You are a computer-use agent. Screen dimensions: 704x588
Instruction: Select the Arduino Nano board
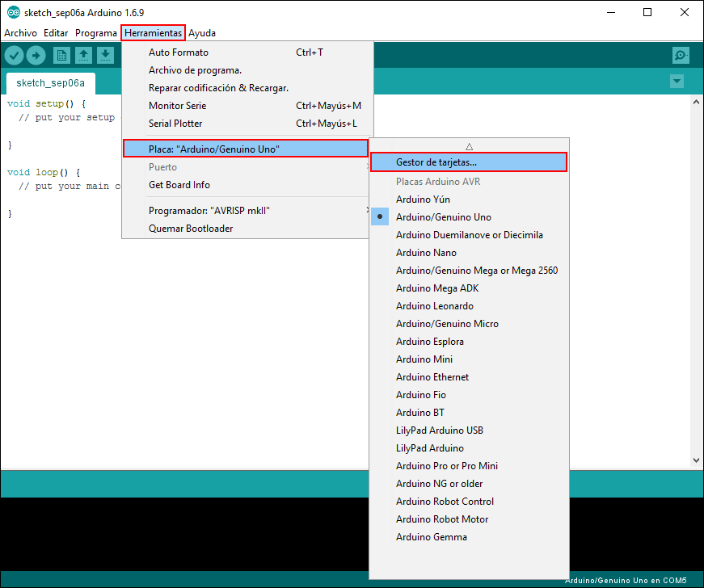click(470, 253)
